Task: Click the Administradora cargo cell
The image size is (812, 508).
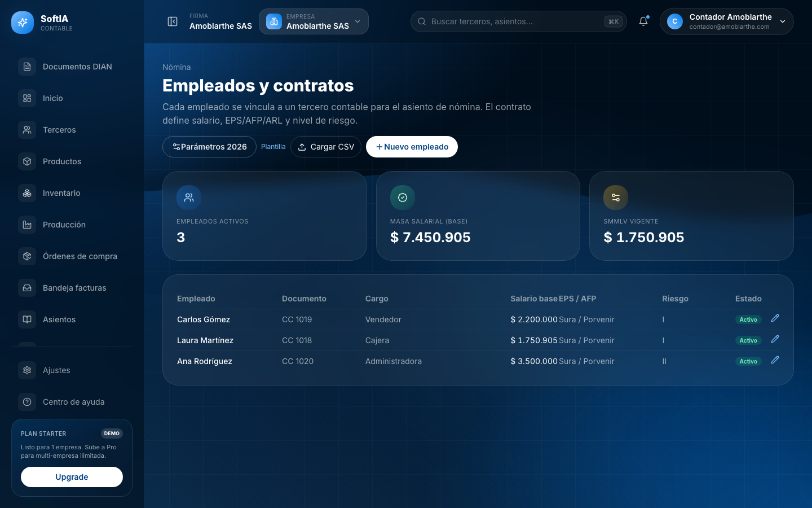Action: tap(394, 361)
